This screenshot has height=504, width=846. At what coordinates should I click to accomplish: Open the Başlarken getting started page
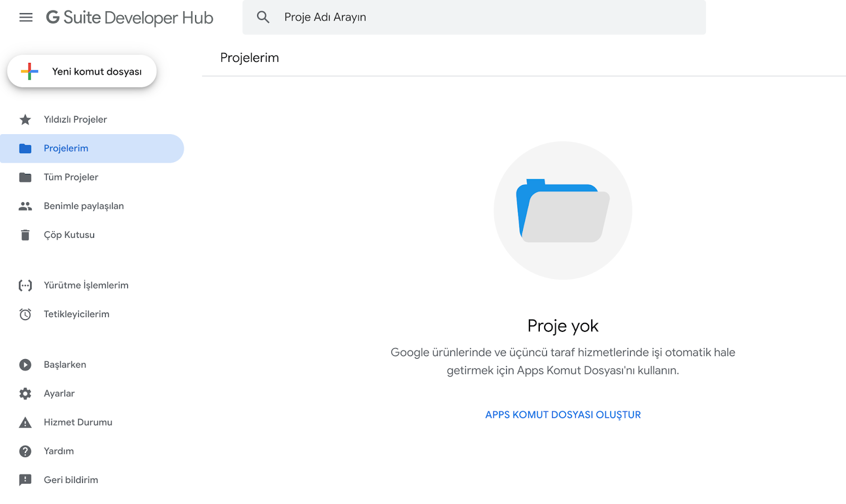coord(92,365)
